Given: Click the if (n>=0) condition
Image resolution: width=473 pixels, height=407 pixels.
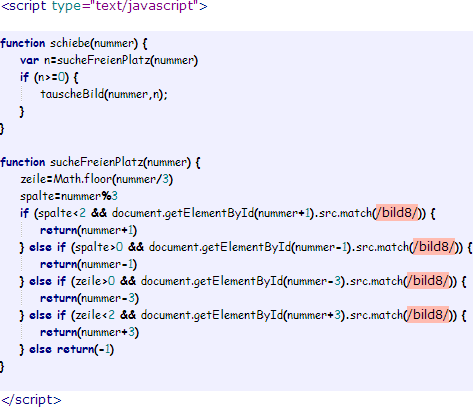Looking at the screenshot, I should tap(49, 77).
